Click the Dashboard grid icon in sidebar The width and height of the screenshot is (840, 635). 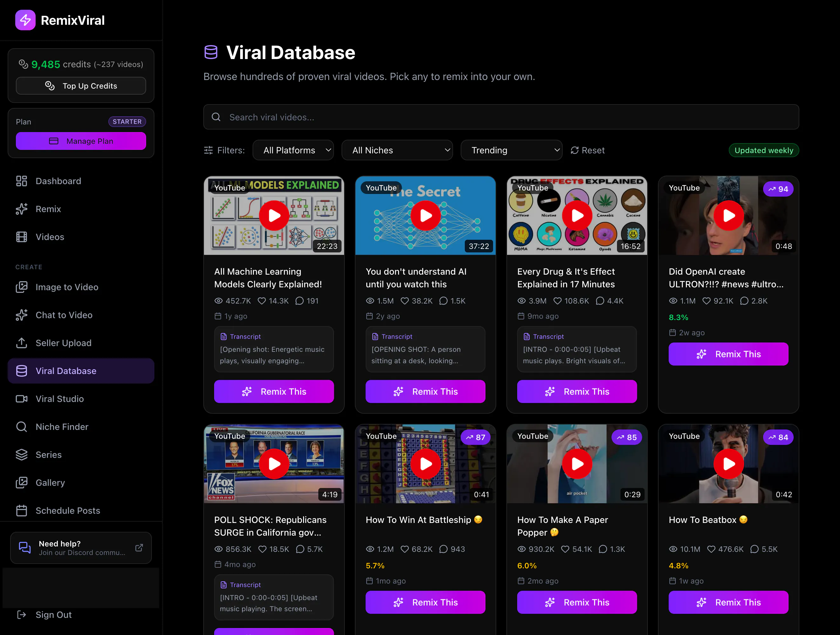click(x=22, y=181)
